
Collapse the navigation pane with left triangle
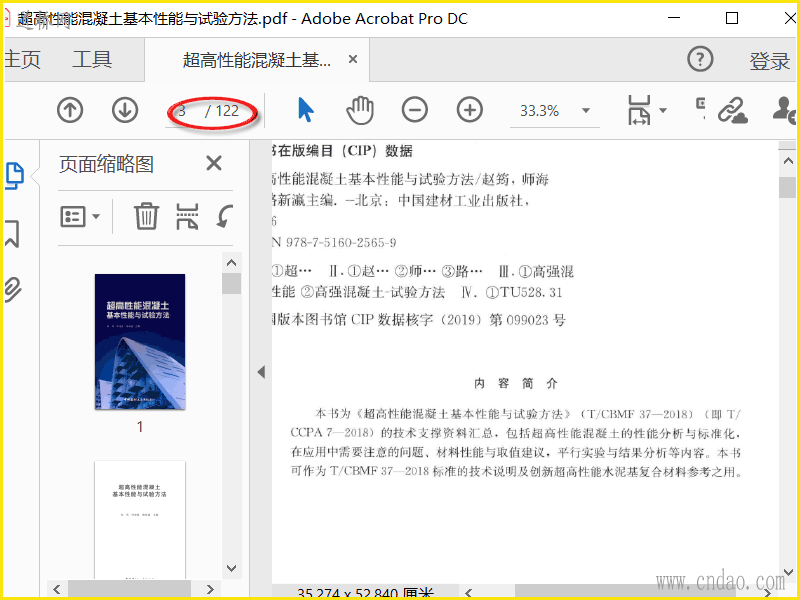pos(261,372)
